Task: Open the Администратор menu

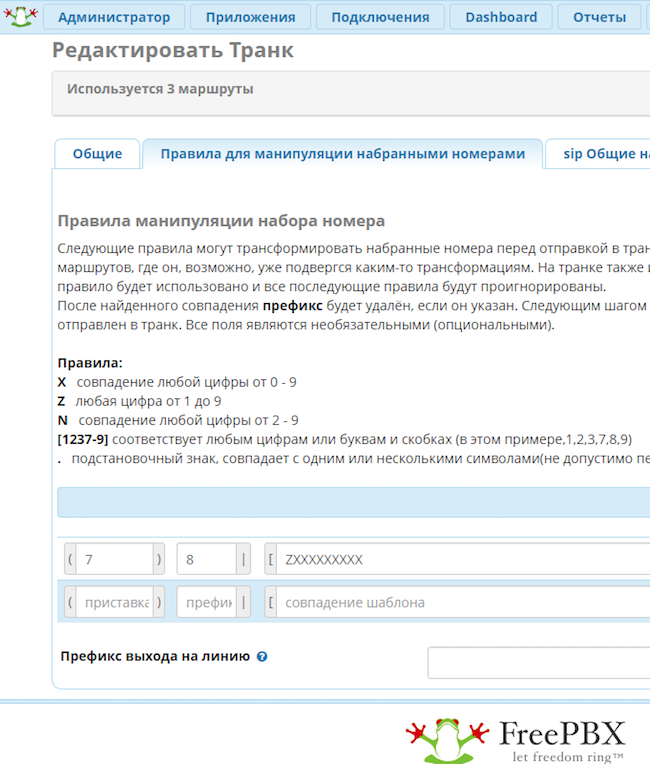Action: [114, 17]
